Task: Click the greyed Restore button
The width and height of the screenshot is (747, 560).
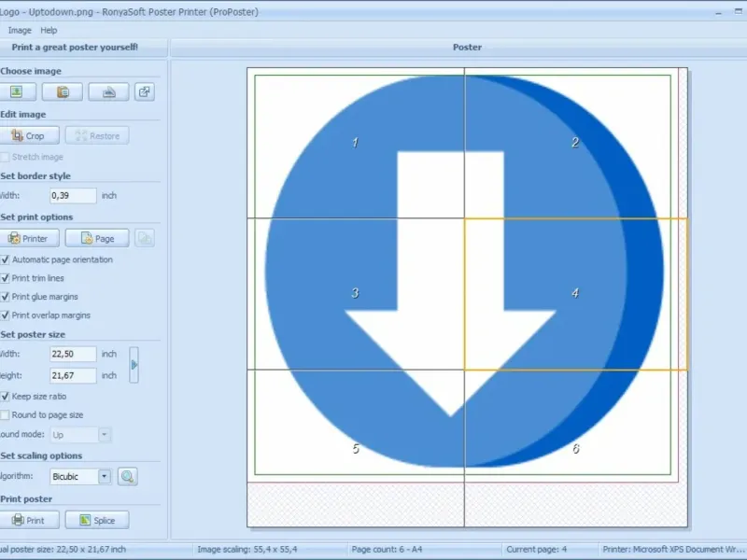Action: (x=97, y=135)
